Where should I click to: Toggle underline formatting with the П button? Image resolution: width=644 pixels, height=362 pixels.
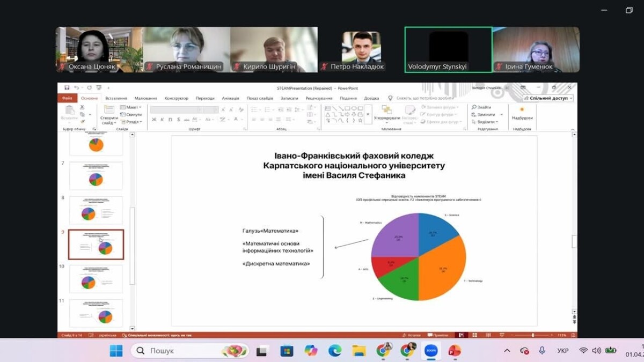click(170, 120)
